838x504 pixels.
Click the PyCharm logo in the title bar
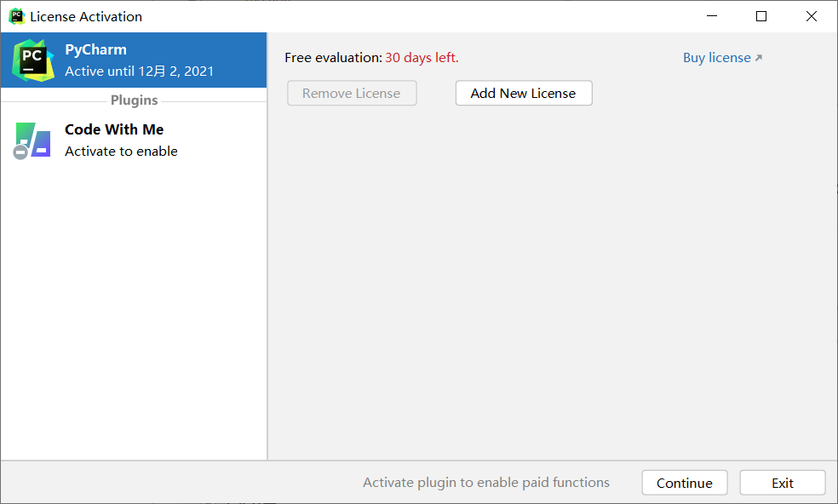click(17, 16)
